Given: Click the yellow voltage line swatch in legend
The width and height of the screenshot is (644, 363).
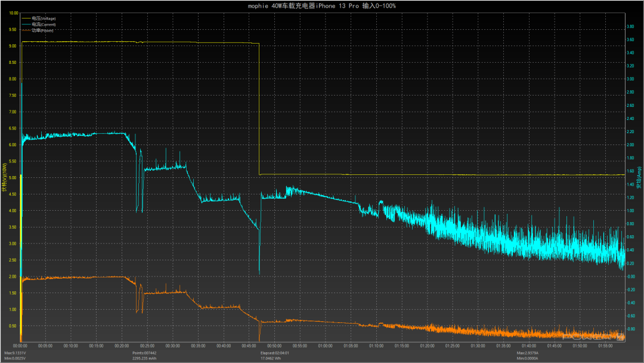Looking at the screenshot, I should (26, 19).
